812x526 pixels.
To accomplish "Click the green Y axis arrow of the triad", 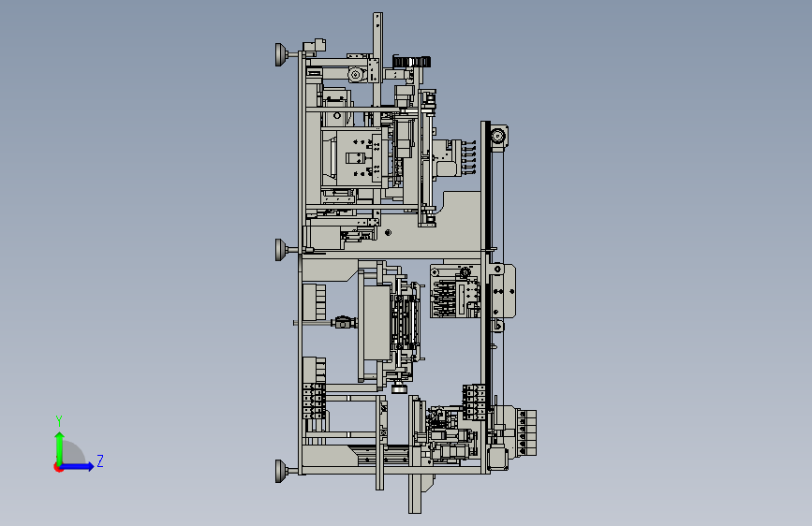I will (x=59, y=446).
